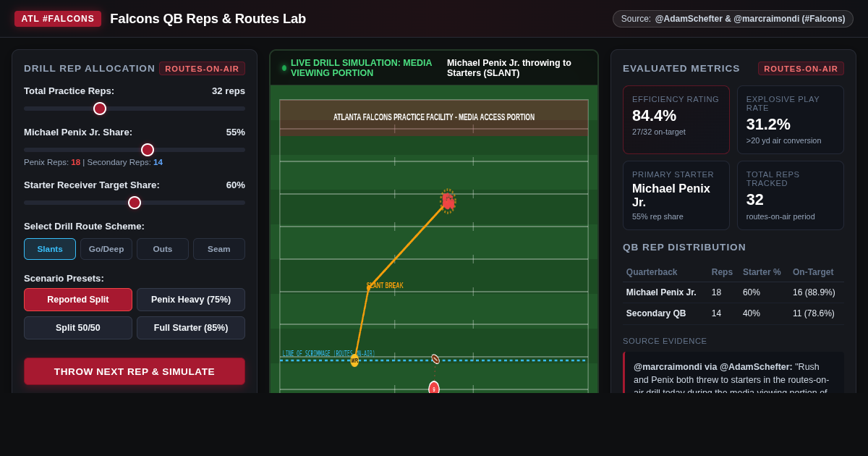Open the Efficiency Rating card
The image size is (868, 456).
pos(676,119)
